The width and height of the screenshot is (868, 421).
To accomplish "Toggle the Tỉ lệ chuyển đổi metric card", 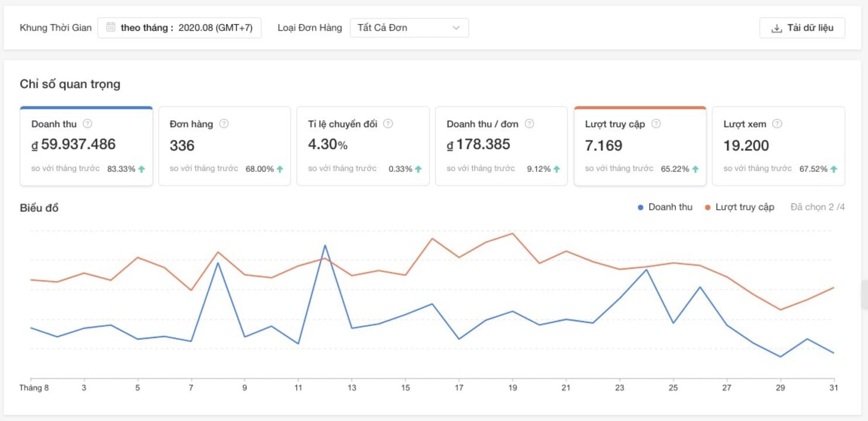I will 363,146.
